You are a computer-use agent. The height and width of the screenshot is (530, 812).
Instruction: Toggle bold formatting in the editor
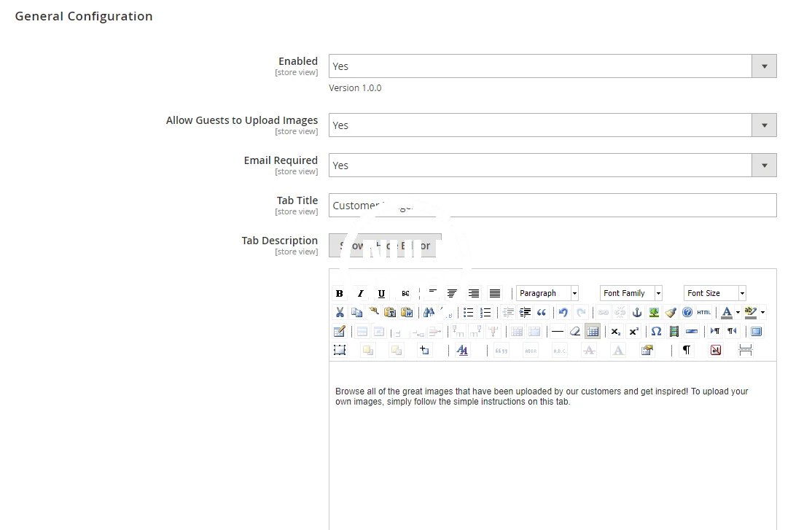pos(340,294)
